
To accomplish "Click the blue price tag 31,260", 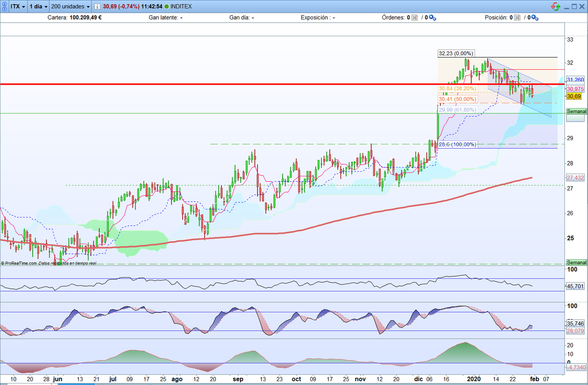I will (x=575, y=80).
